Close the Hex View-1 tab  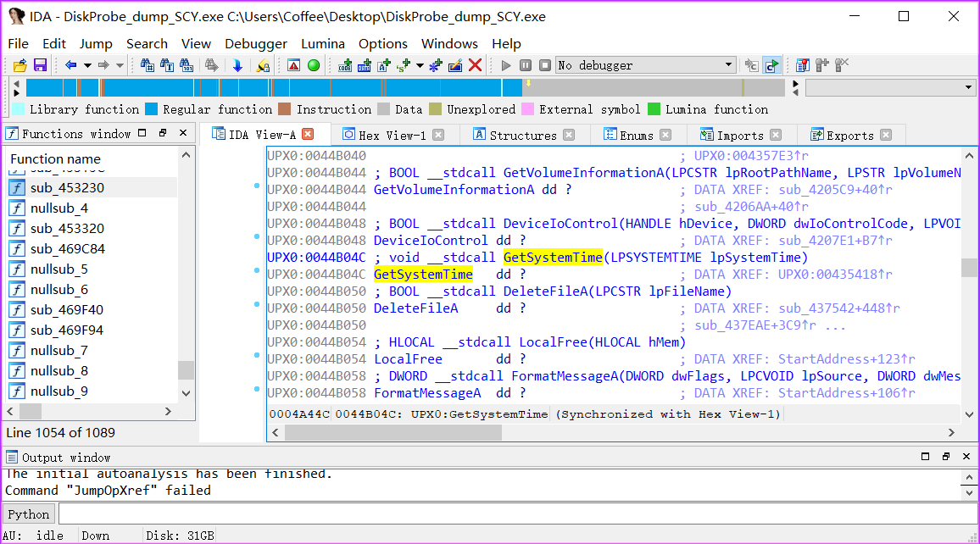click(438, 135)
